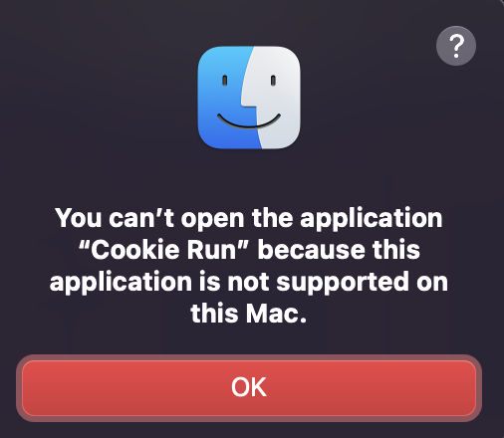
Task: Click the word "application" in third line
Action: pos(121,283)
